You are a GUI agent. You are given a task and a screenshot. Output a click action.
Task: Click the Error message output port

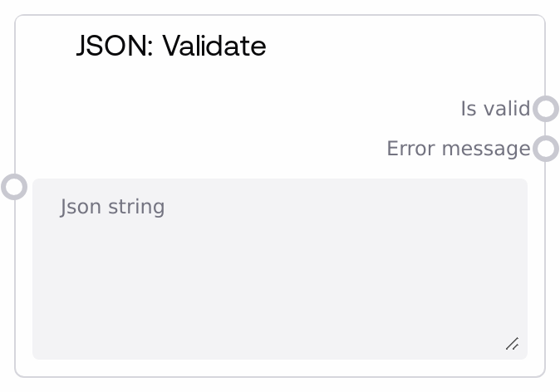click(x=545, y=149)
